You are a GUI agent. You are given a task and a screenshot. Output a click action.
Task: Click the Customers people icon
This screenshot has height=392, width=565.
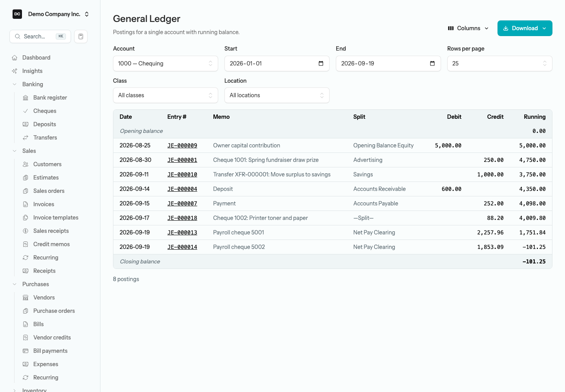pos(26,164)
